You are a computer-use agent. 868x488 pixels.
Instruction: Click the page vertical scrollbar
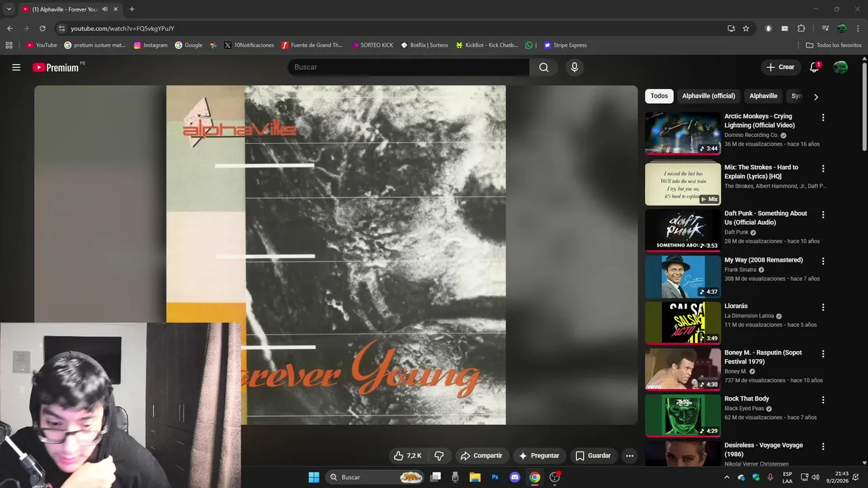865,108
